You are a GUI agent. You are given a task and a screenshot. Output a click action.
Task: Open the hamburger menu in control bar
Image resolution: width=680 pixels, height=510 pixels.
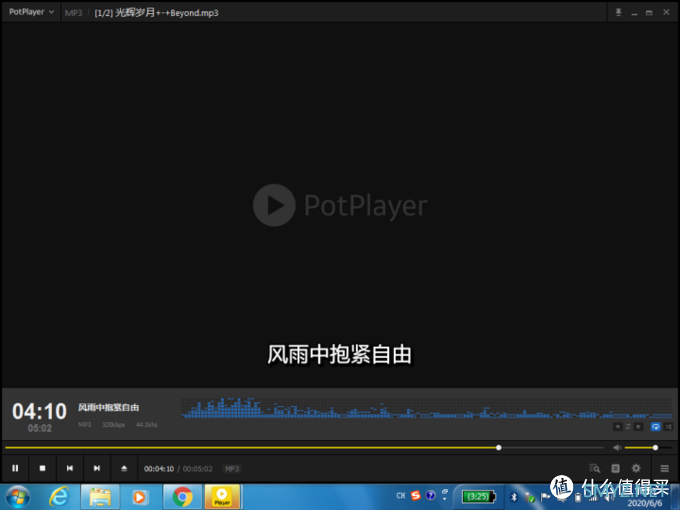pos(664,468)
